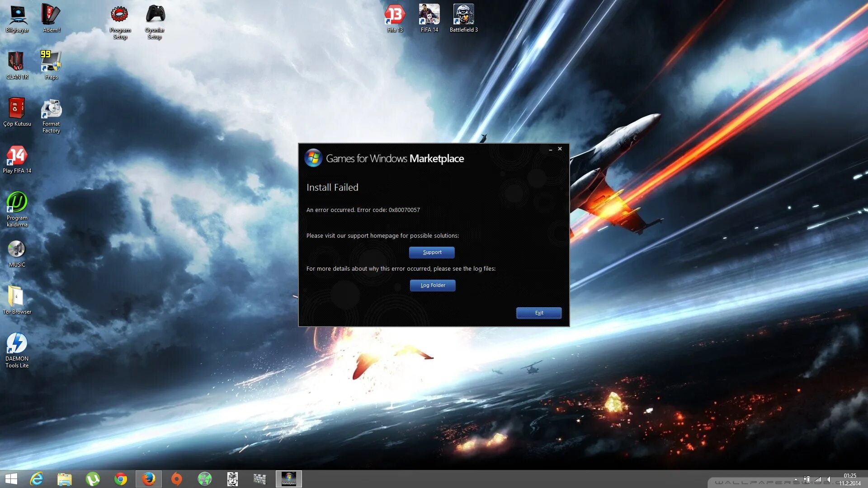This screenshot has width=868, height=488.
Task: Launch Google Chrome from the taskbar
Action: pyautogui.click(x=121, y=479)
